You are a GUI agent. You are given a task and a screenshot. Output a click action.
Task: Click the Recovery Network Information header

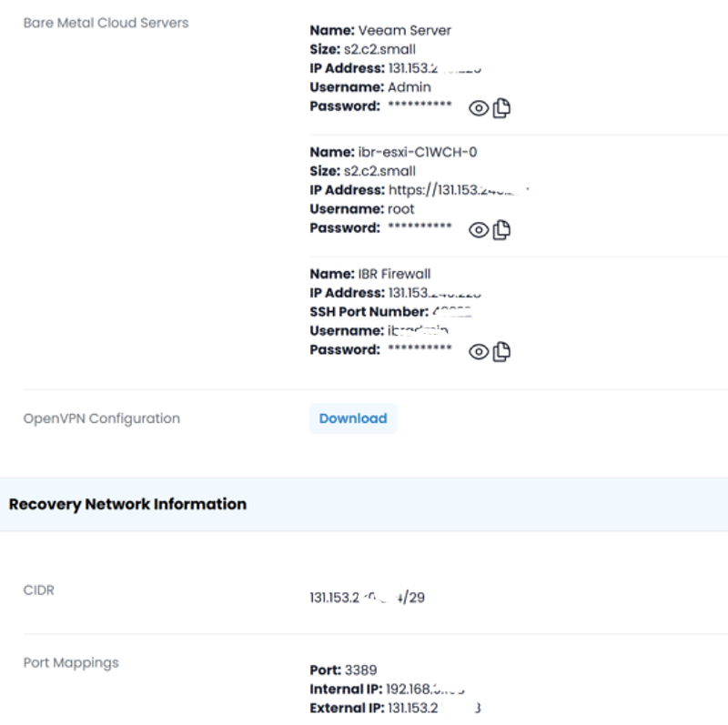click(127, 504)
